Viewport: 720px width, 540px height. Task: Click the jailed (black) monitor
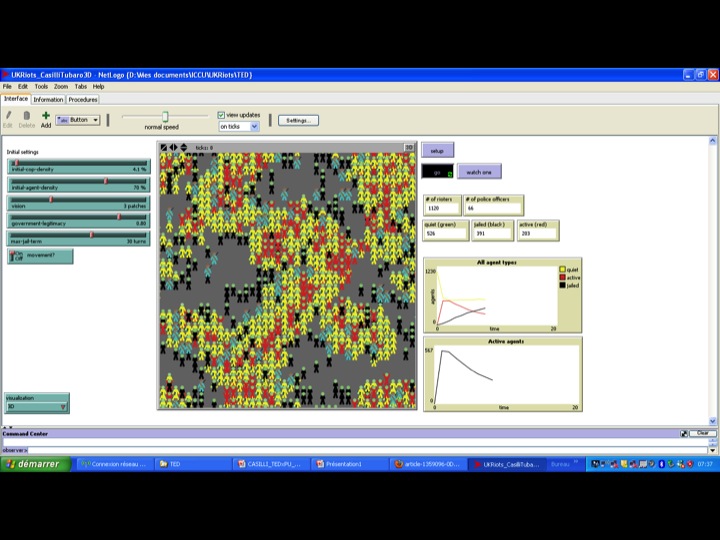493,230
